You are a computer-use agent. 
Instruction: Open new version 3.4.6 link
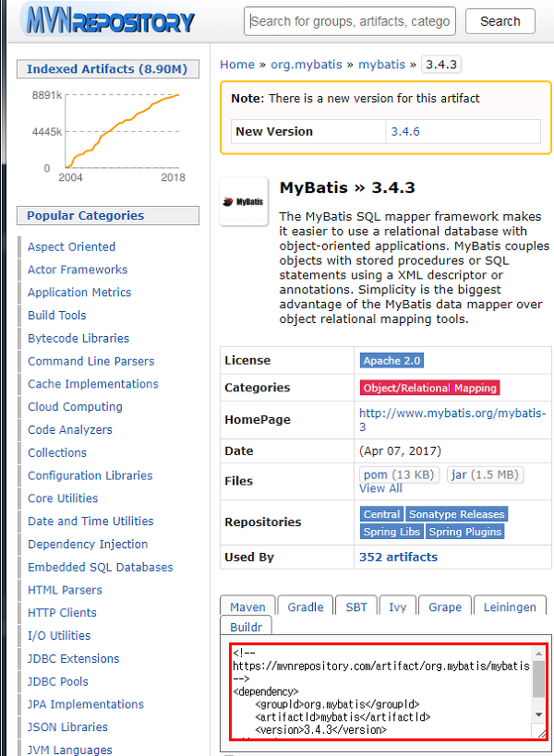(405, 131)
